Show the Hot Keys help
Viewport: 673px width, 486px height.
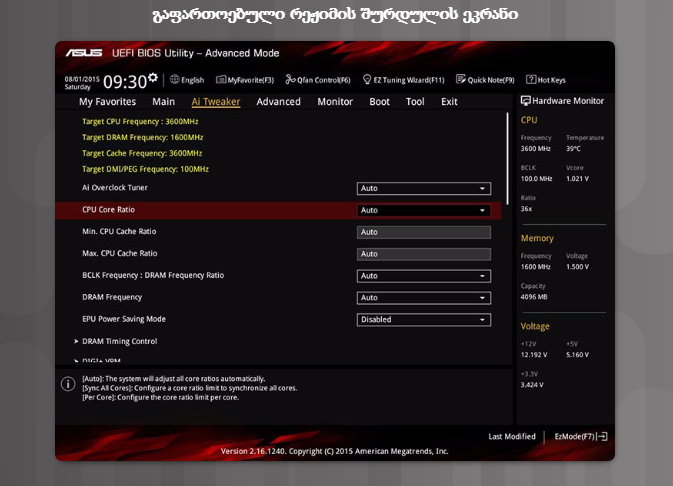[x=545, y=80]
